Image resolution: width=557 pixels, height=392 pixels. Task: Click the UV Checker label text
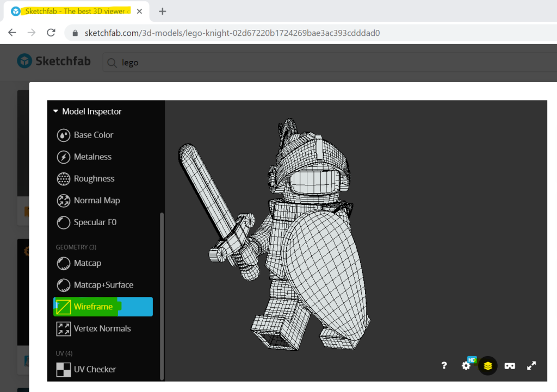coord(95,369)
